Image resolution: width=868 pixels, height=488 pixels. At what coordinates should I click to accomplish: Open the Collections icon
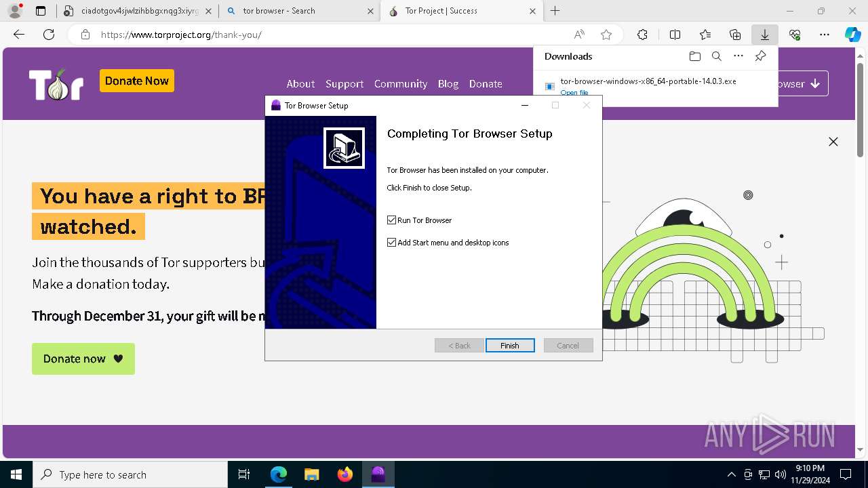[735, 35]
